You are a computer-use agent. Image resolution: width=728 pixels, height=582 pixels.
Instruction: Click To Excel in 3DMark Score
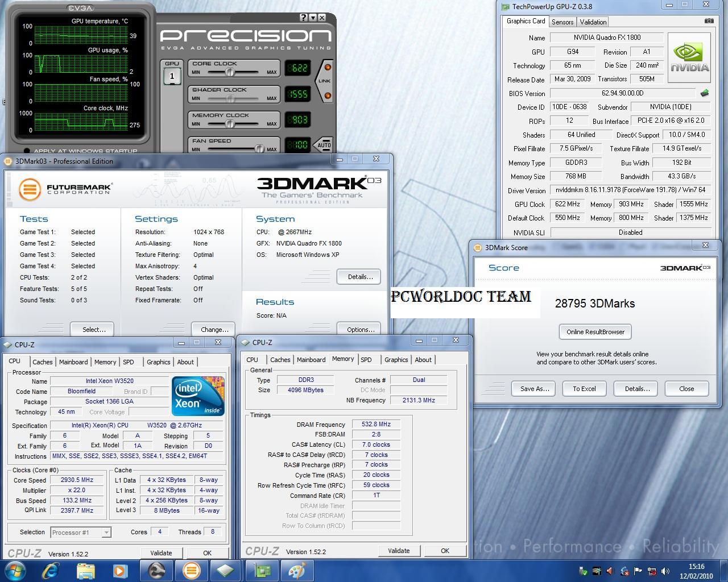(x=584, y=389)
